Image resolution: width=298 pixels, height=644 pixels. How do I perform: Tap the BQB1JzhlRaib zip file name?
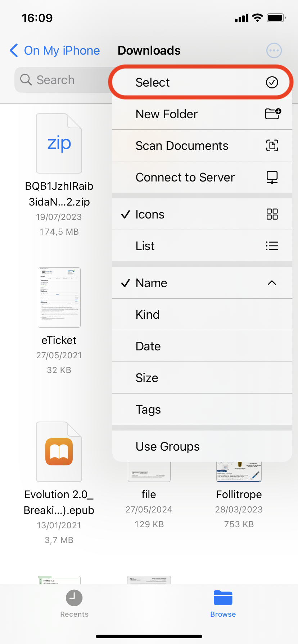click(59, 194)
